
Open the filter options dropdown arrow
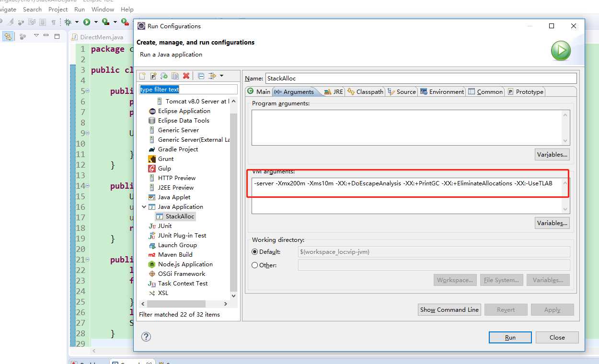coord(221,76)
